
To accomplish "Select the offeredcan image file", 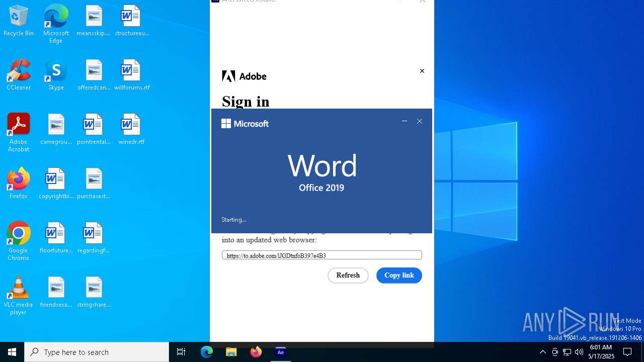I will (94, 75).
